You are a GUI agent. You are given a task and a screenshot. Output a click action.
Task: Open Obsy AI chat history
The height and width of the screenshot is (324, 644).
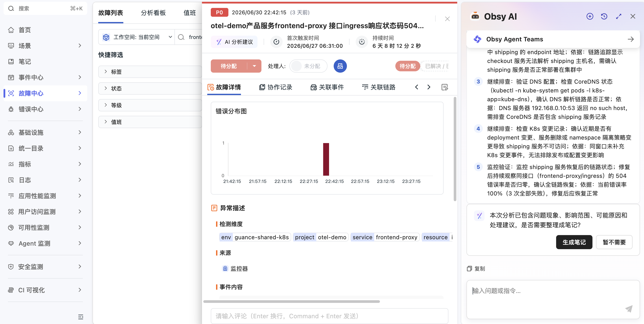604,17
